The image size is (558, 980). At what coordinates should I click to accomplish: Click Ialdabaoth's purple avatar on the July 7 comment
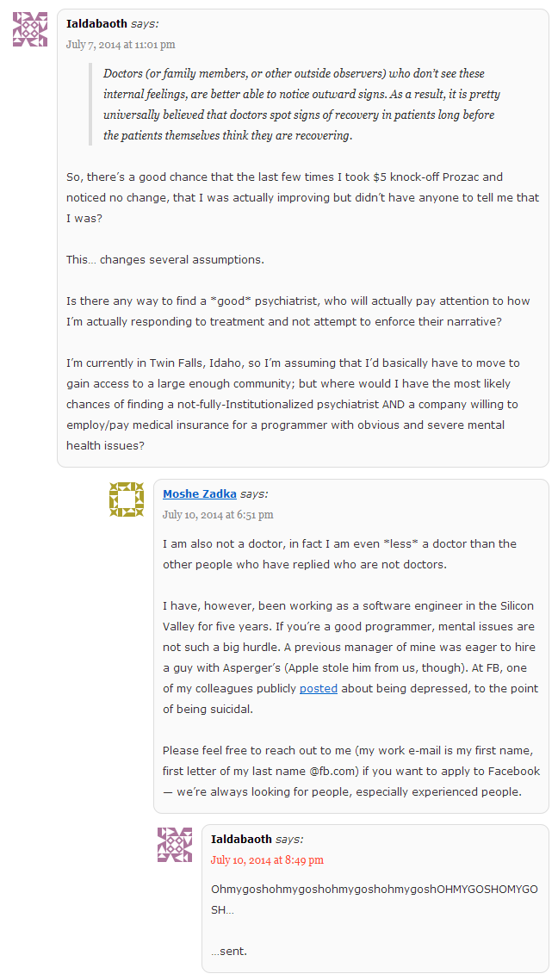tap(30, 29)
